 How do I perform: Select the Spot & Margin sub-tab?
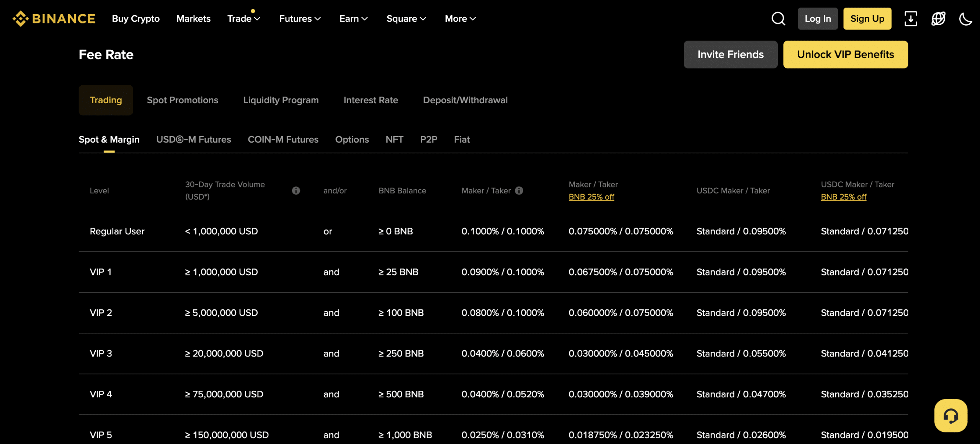(x=109, y=139)
